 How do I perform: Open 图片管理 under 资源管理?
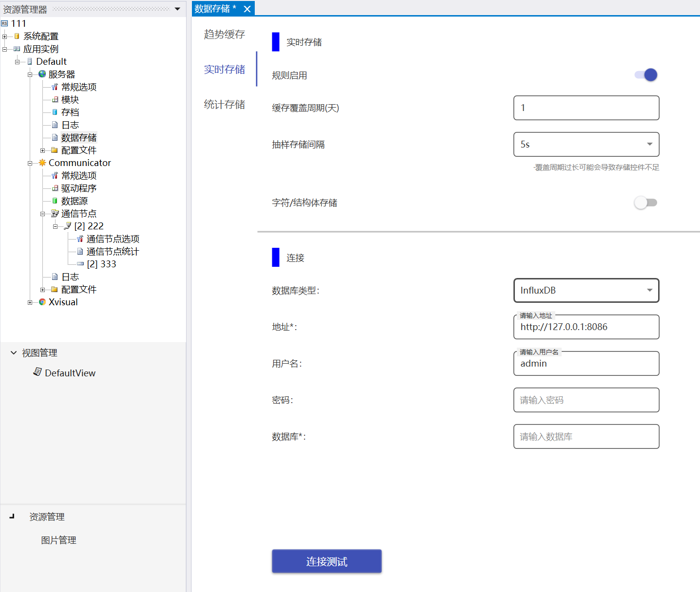58,540
